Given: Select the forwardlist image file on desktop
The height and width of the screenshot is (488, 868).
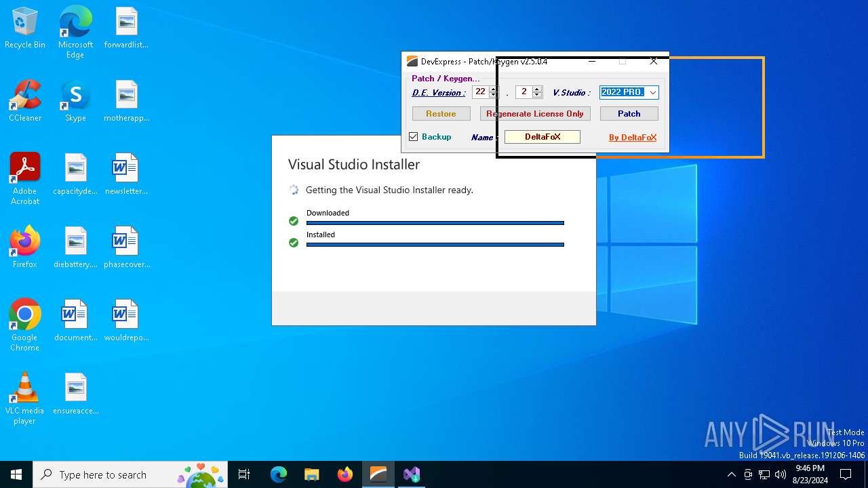Looking at the screenshot, I should click(x=126, y=28).
